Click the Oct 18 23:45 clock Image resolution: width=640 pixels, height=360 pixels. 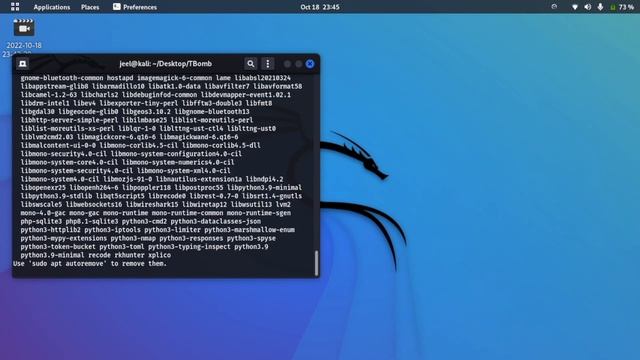[320, 7]
